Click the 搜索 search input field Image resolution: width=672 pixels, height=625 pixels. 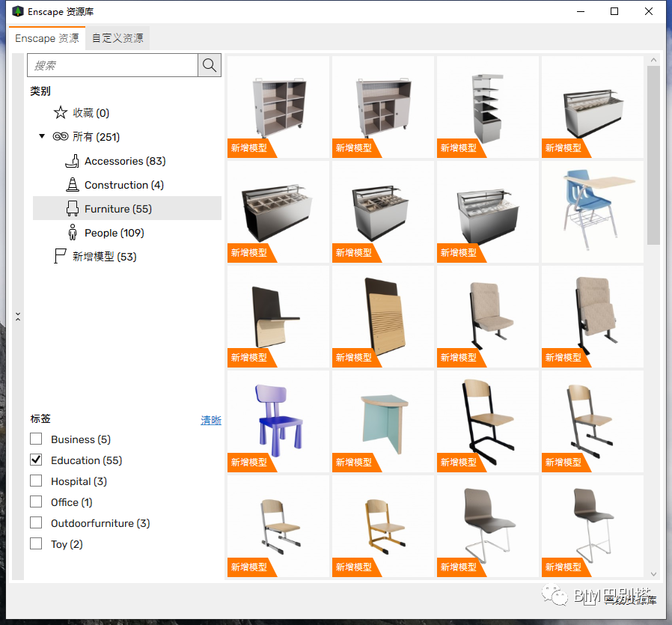[x=113, y=65]
